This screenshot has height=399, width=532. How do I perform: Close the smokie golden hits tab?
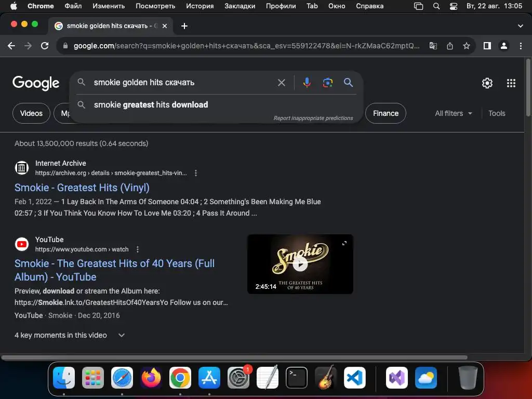coord(165,26)
